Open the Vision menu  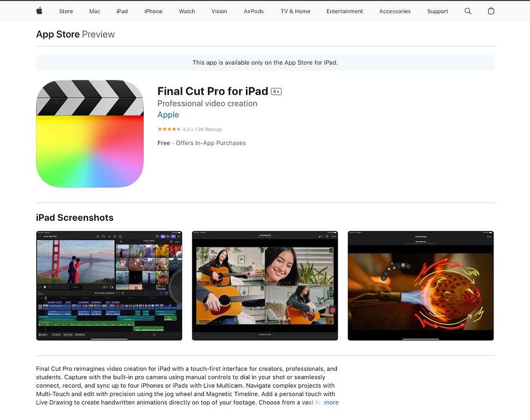[x=219, y=11]
